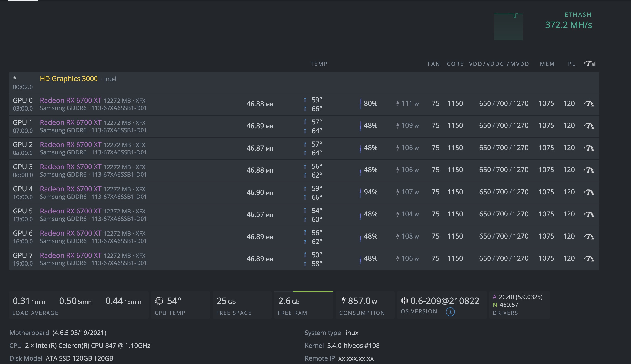Viewport: 631px width, 364px height.
Task: Open overclock settings for GPU 0
Action: click(x=588, y=104)
